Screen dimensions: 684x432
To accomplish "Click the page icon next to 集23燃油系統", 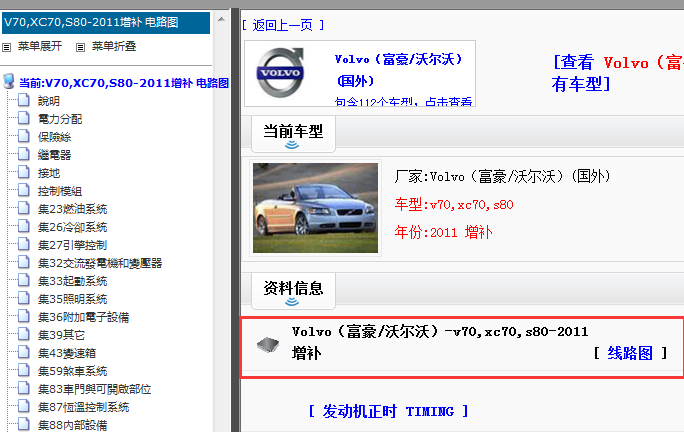I will tap(24, 208).
